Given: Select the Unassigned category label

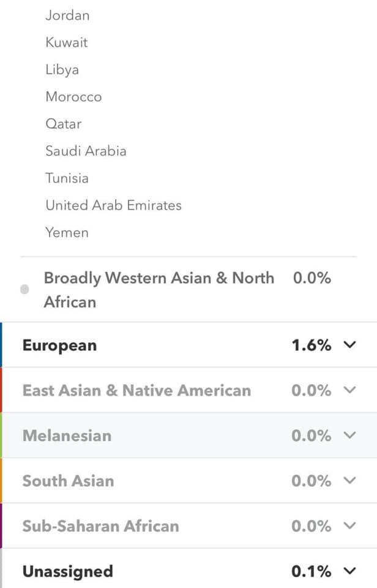Looking at the screenshot, I should pyautogui.click(x=67, y=572).
